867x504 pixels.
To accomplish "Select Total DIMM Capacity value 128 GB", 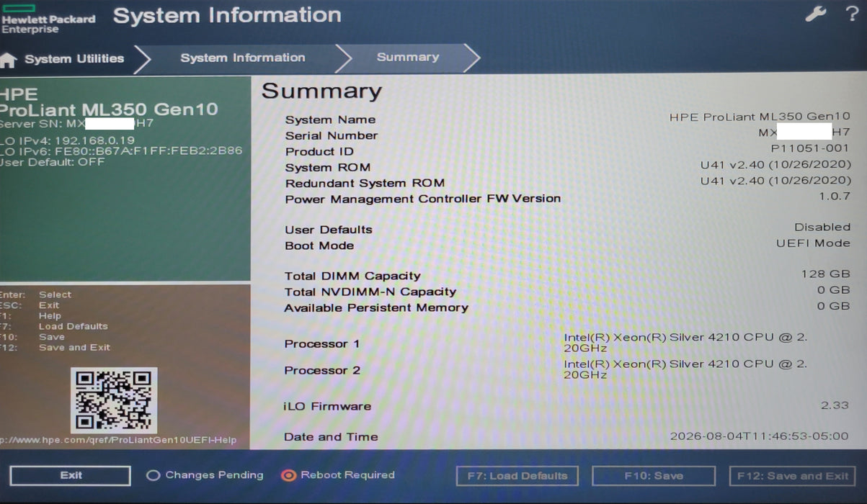I will pyautogui.click(x=825, y=274).
